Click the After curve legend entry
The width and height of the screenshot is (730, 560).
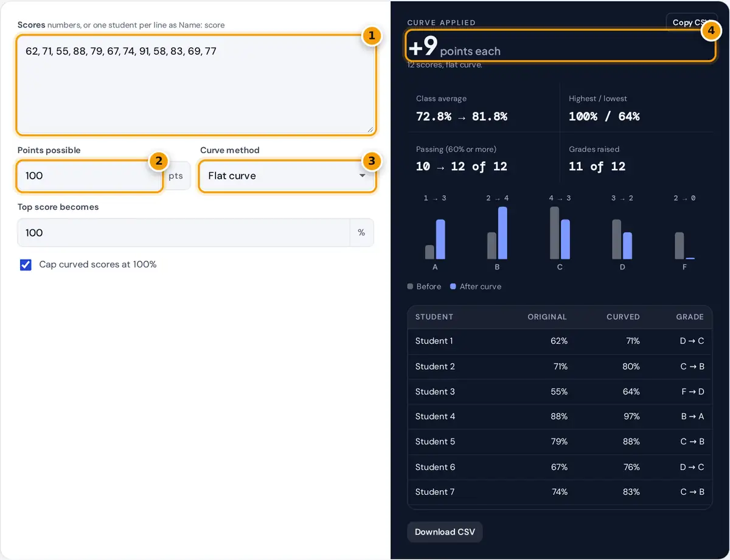pos(476,286)
